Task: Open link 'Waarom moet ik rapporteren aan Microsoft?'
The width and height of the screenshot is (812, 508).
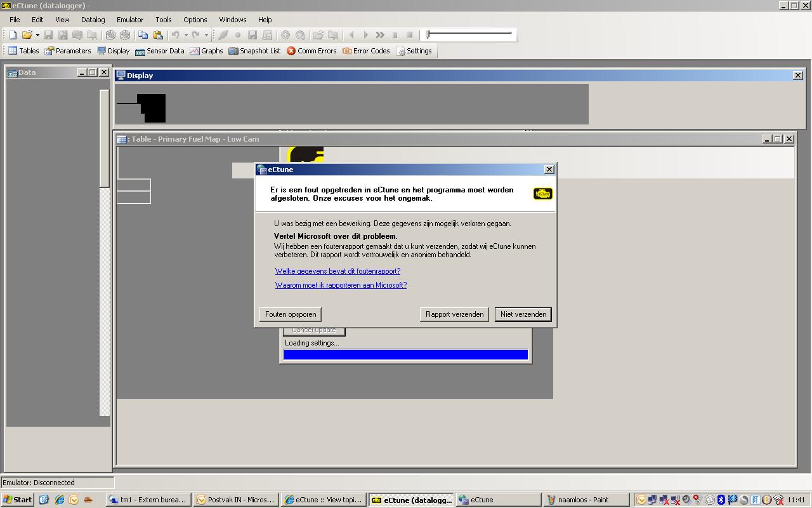Action: tap(341, 285)
